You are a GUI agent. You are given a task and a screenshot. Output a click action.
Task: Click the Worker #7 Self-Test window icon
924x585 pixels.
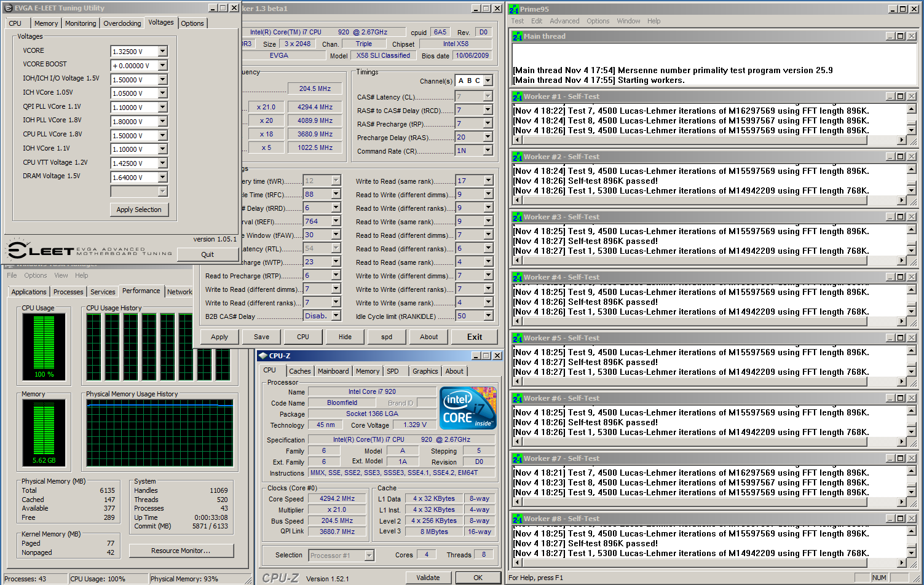coord(517,458)
